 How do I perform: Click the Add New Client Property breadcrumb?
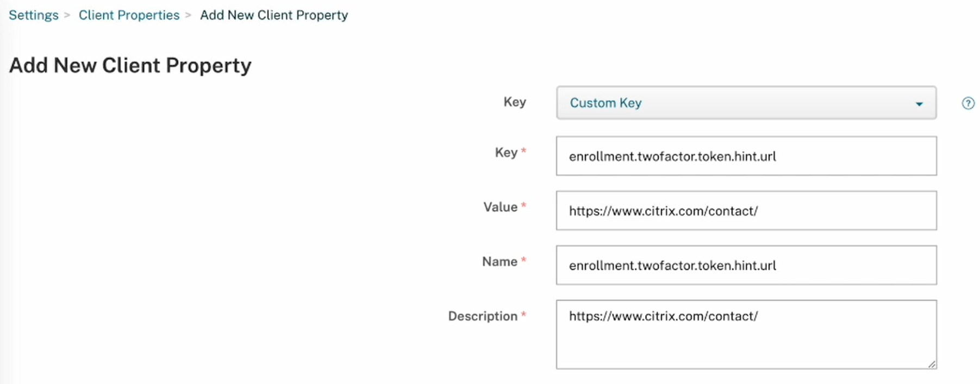(274, 15)
